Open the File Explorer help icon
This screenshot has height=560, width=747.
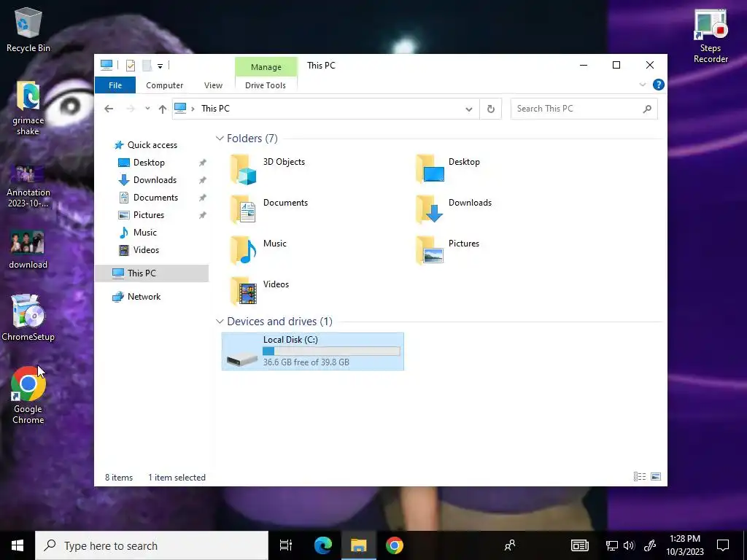tap(659, 85)
